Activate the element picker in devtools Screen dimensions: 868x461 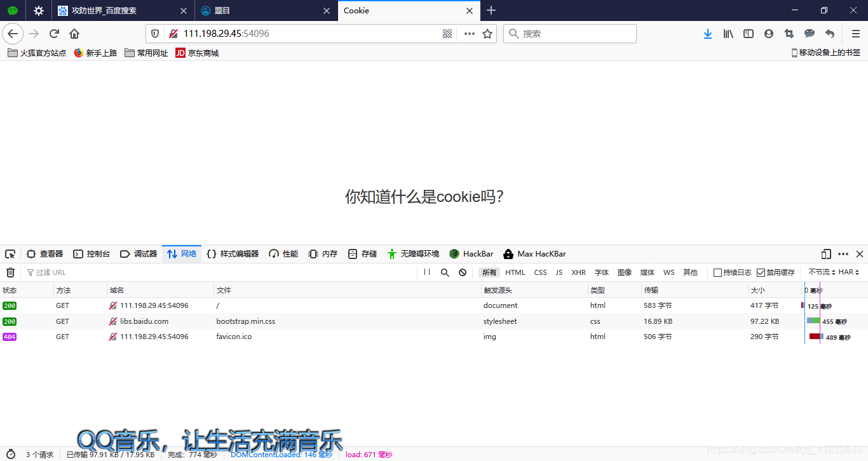pyautogui.click(x=10, y=254)
